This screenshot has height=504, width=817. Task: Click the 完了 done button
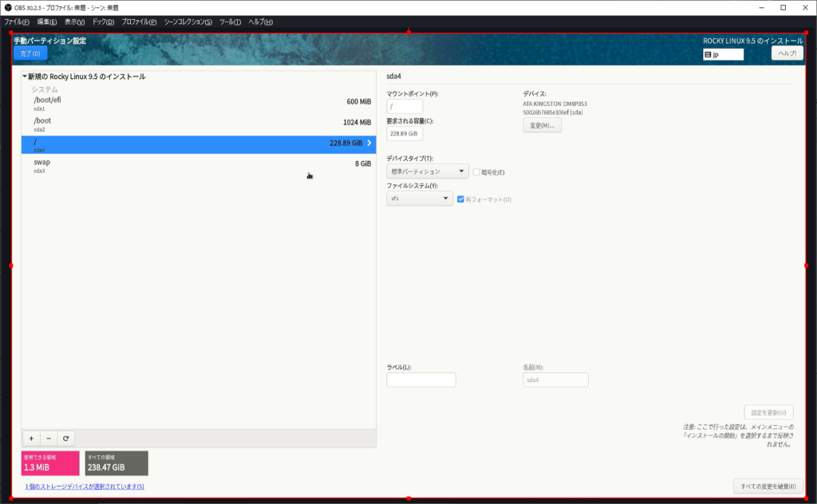30,53
